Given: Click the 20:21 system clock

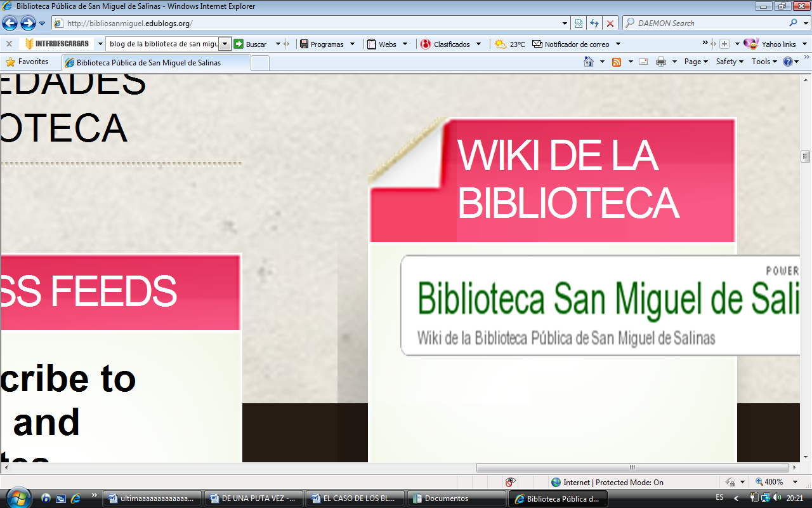Looking at the screenshot, I should pos(795,498).
